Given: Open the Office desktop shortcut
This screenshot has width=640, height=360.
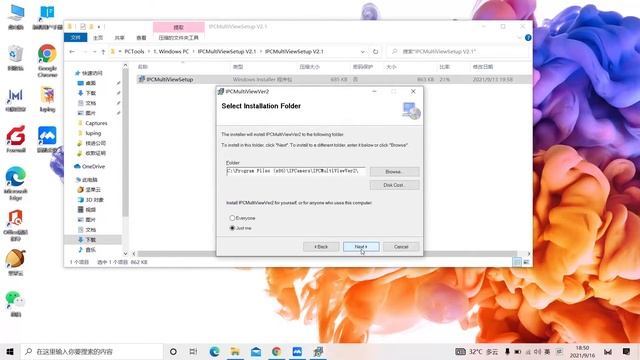Looking at the screenshot, I should (x=16, y=225).
